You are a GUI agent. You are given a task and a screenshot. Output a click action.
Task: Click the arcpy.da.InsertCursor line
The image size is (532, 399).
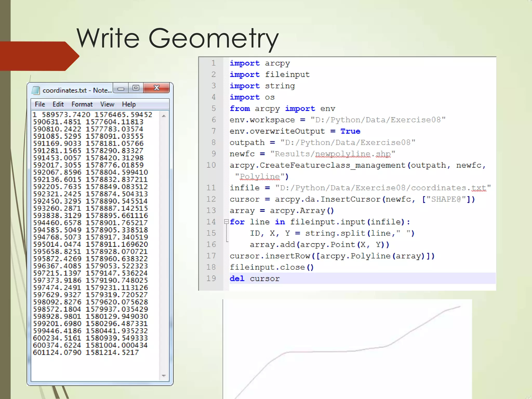click(353, 199)
